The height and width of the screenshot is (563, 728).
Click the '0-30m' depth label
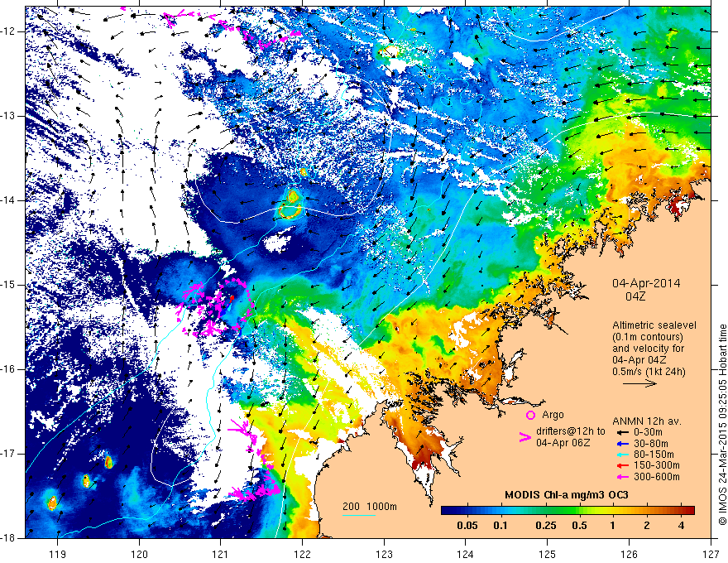tap(648, 432)
